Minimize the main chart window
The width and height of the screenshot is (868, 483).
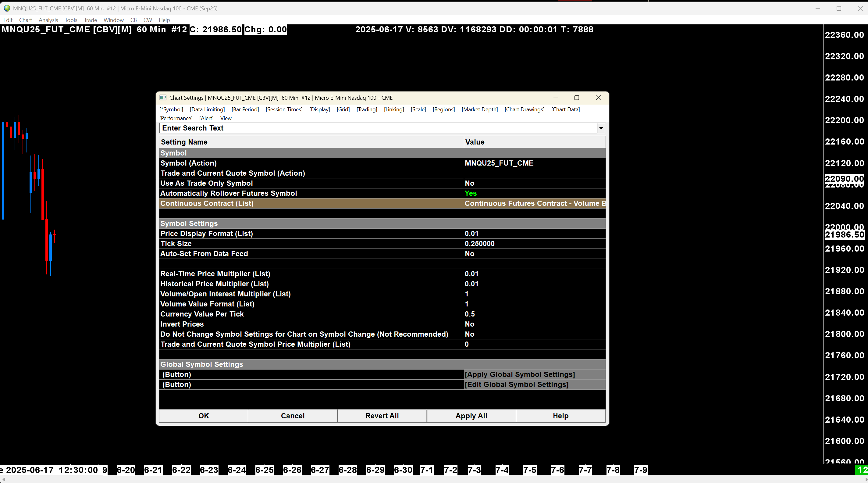817,9
